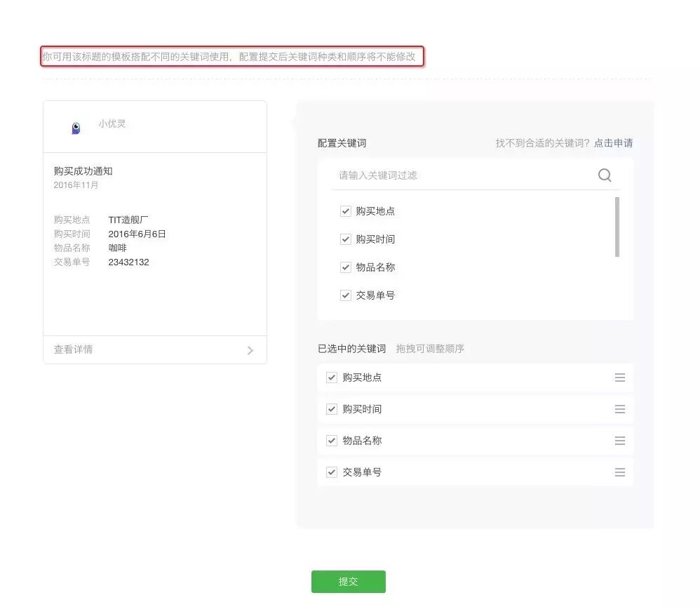Deselect 购买时间 under 已选中的关键词

click(332, 409)
